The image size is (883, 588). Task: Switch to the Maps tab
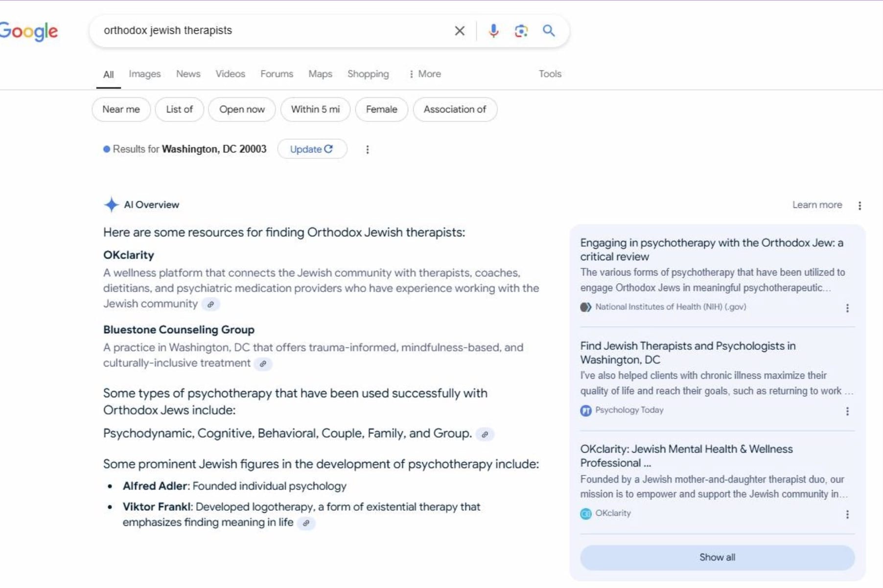pyautogui.click(x=320, y=74)
